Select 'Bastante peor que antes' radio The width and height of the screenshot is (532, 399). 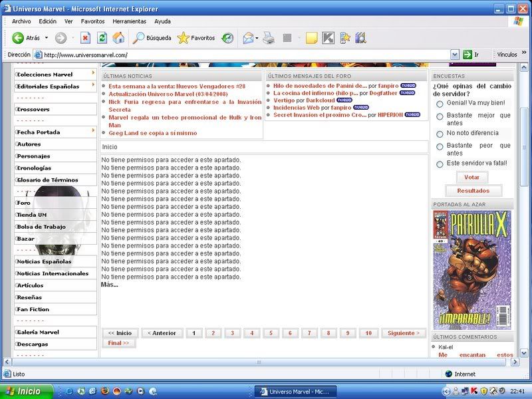tap(440, 146)
